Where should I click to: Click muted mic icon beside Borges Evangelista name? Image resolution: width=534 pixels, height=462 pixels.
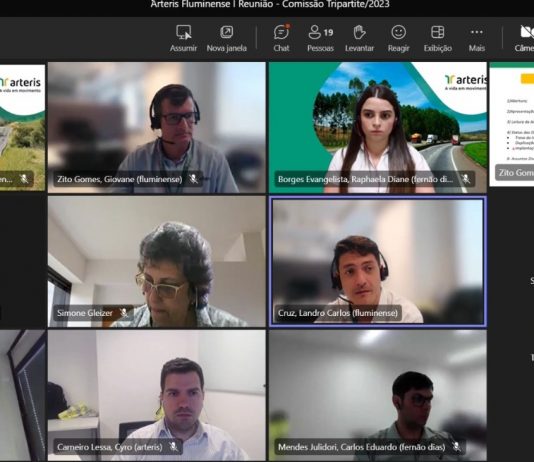click(466, 179)
